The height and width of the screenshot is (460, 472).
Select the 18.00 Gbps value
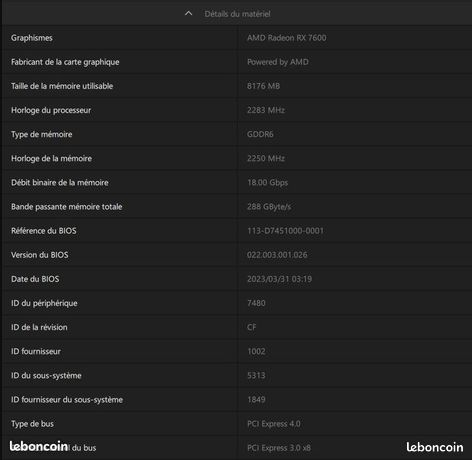tap(267, 183)
